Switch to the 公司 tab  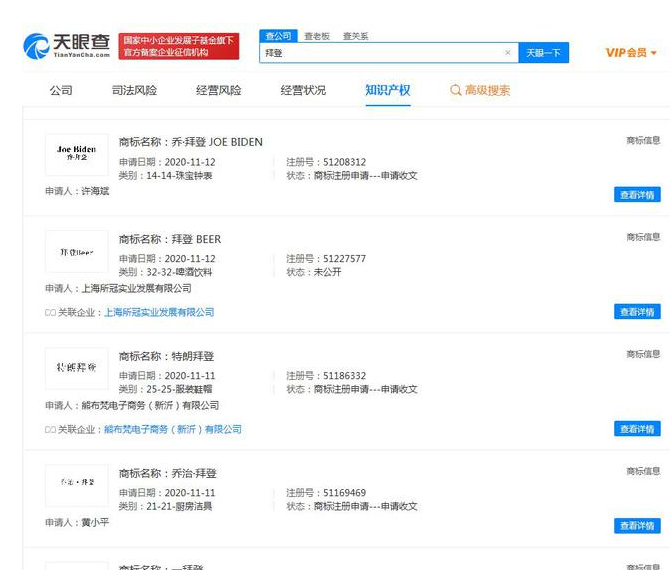pyautogui.click(x=61, y=90)
